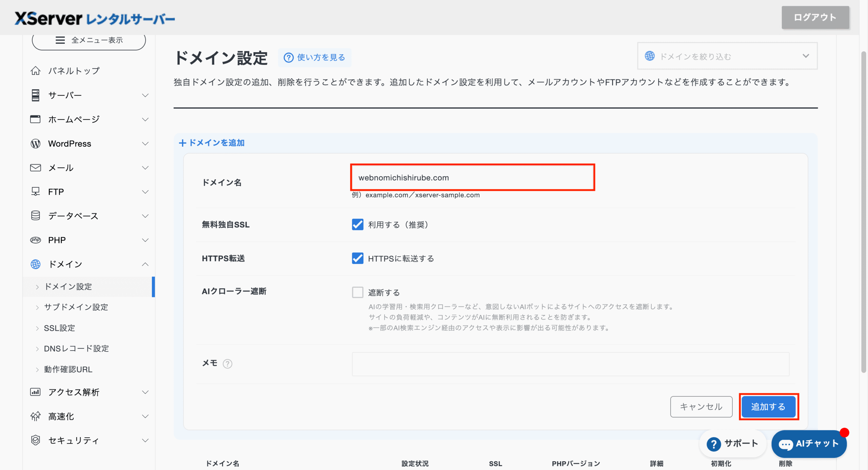Click the hamburger icon in 全メニュー表示

60,40
